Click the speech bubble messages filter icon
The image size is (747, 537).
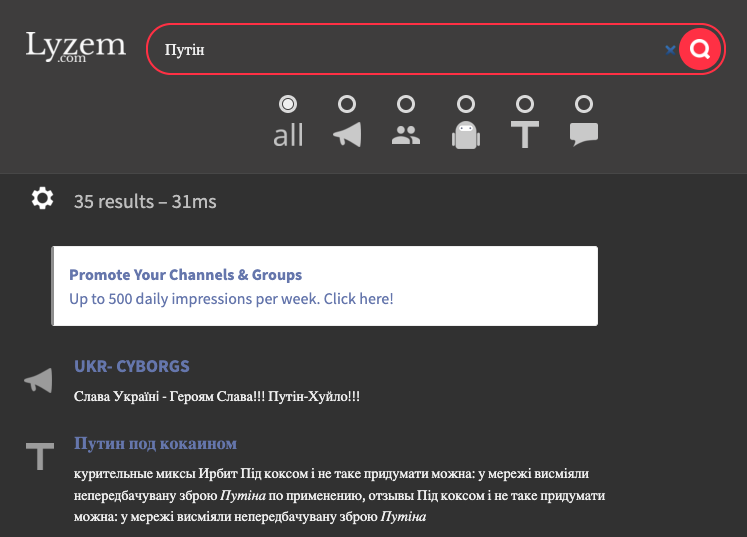[584, 134]
